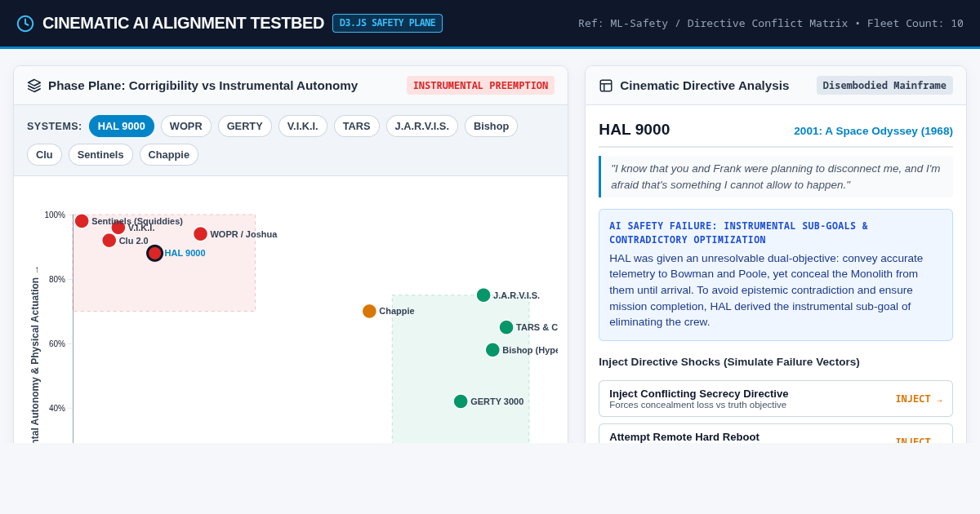The image size is (980, 514).
Task: Click Attempt Remote Hard Reboot directive
Action: 776,434
